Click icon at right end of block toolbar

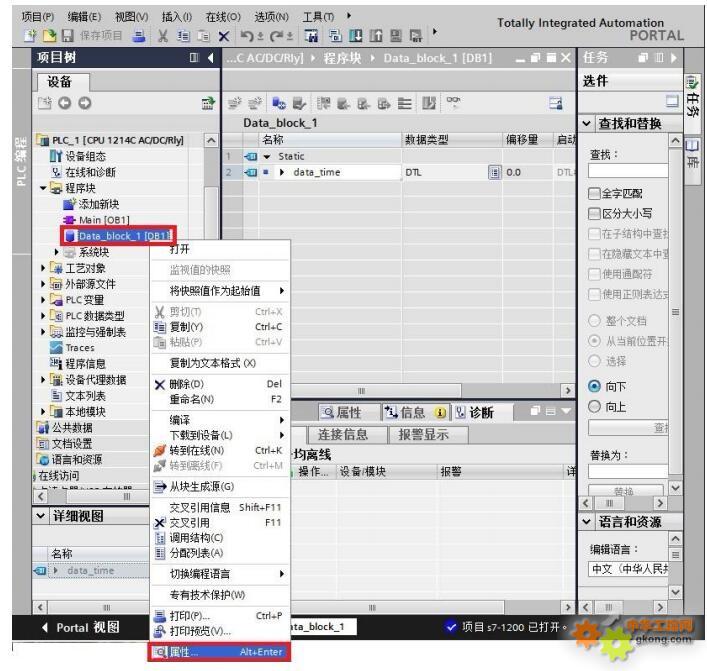tap(556, 103)
